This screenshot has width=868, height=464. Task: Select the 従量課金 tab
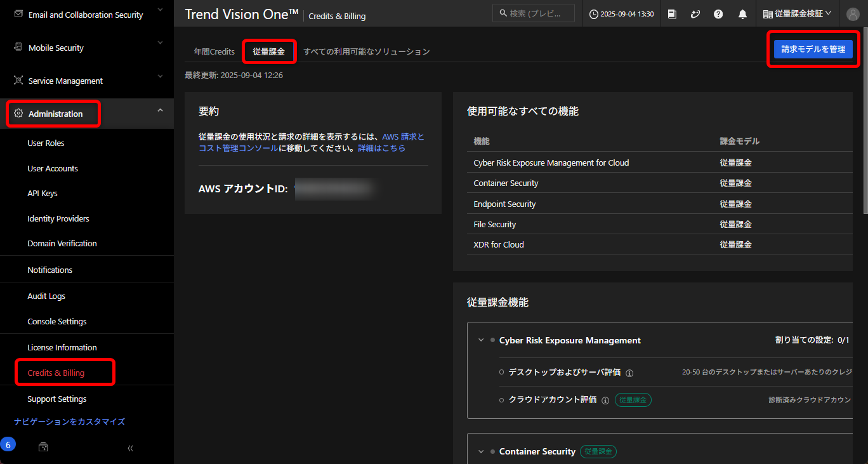[269, 51]
